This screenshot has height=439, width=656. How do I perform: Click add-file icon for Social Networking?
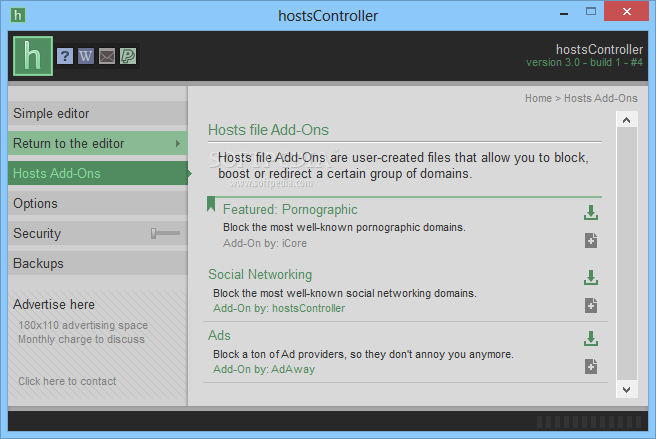pyautogui.click(x=591, y=306)
